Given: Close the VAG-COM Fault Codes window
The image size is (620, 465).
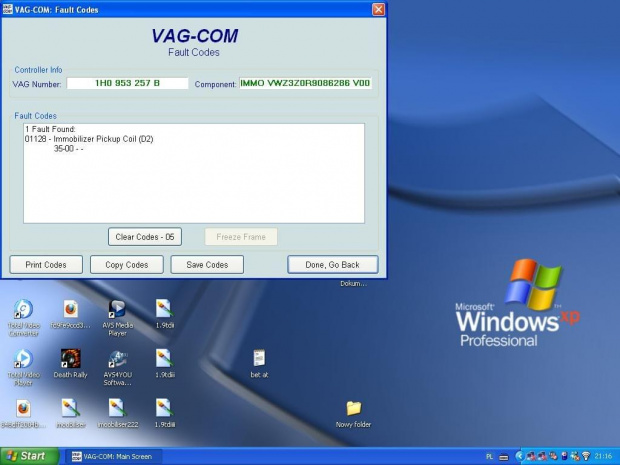Looking at the screenshot, I should pyautogui.click(x=378, y=9).
